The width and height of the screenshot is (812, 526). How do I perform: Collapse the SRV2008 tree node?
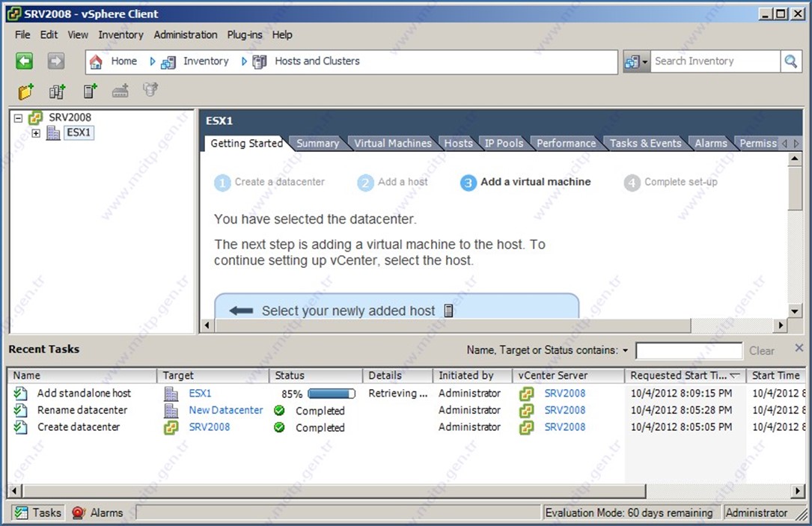click(19, 118)
